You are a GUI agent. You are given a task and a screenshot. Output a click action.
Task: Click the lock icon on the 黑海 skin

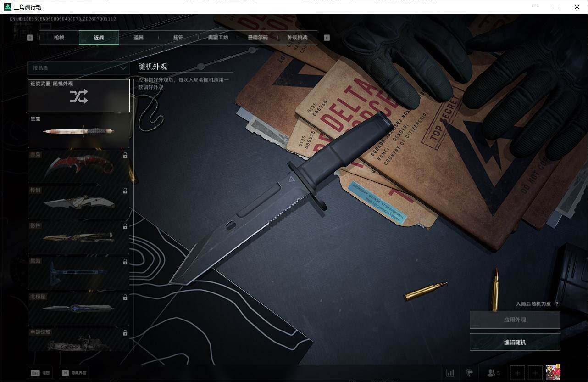pos(125,262)
